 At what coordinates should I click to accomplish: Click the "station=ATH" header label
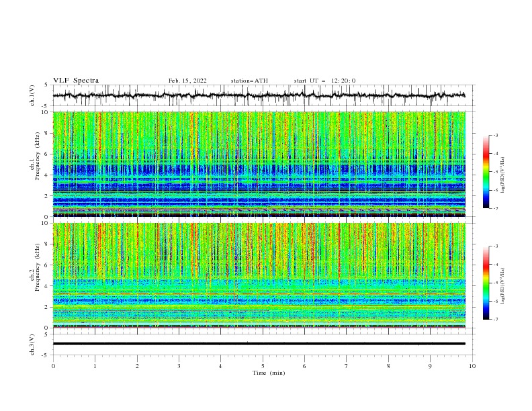(249, 81)
